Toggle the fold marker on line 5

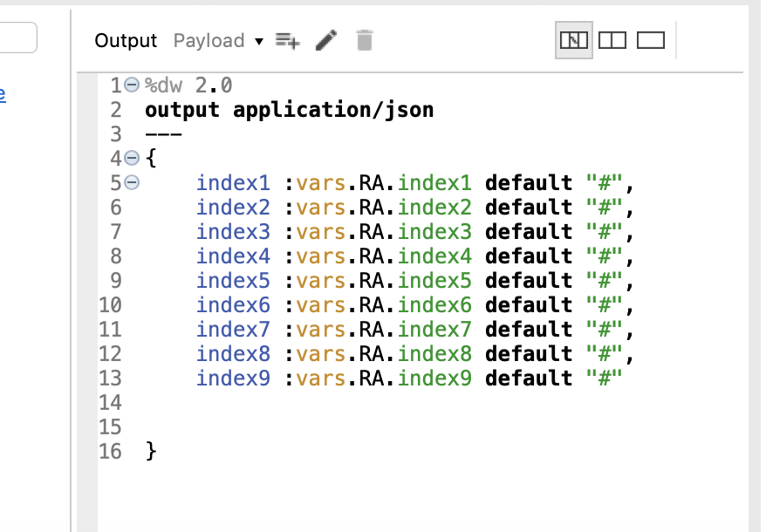click(x=132, y=183)
